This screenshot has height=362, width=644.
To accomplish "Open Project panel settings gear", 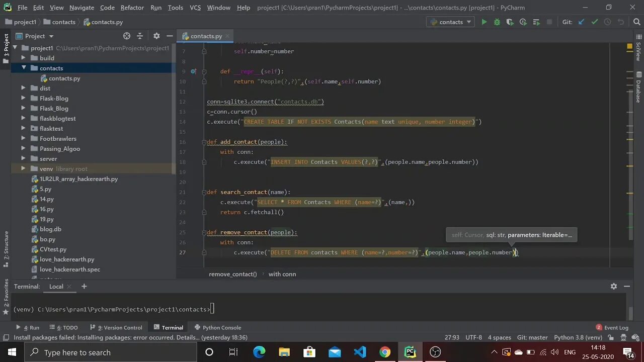I will pos(156,36).
